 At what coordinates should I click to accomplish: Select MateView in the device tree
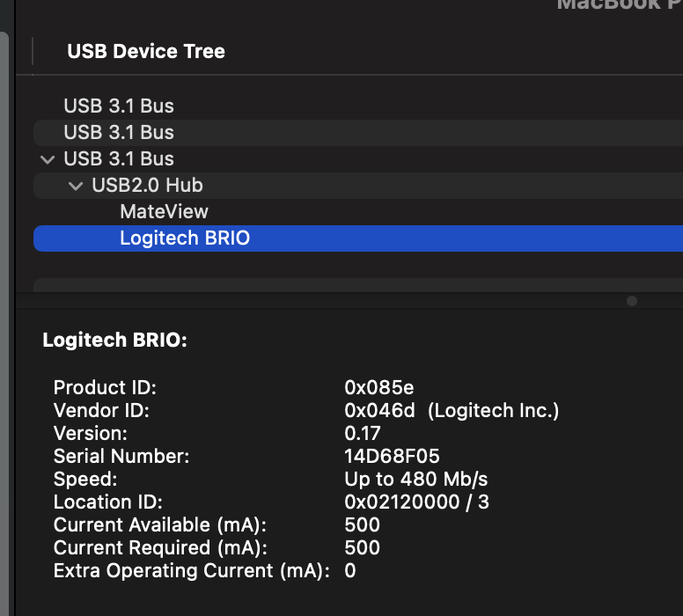tap(164, 212)
